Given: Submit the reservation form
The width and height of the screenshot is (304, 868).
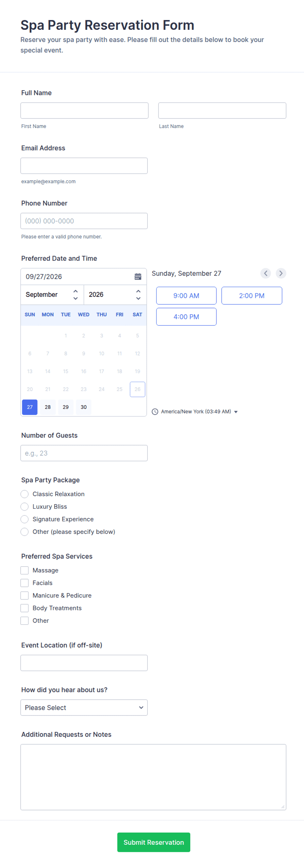Looking at the screenshot, I should click(x=154, y=842).
